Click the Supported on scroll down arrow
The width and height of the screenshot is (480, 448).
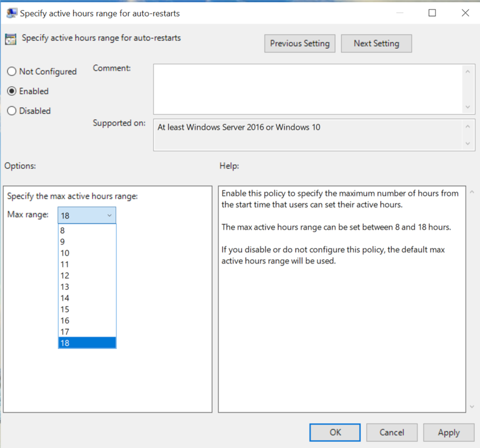[468, 144]
